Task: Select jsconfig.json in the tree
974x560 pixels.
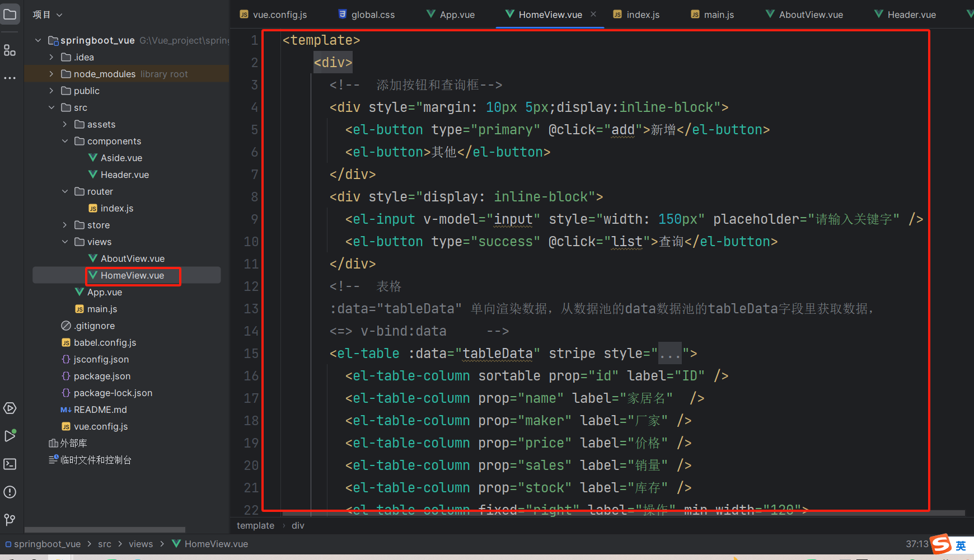Action: tap(101, 359)
